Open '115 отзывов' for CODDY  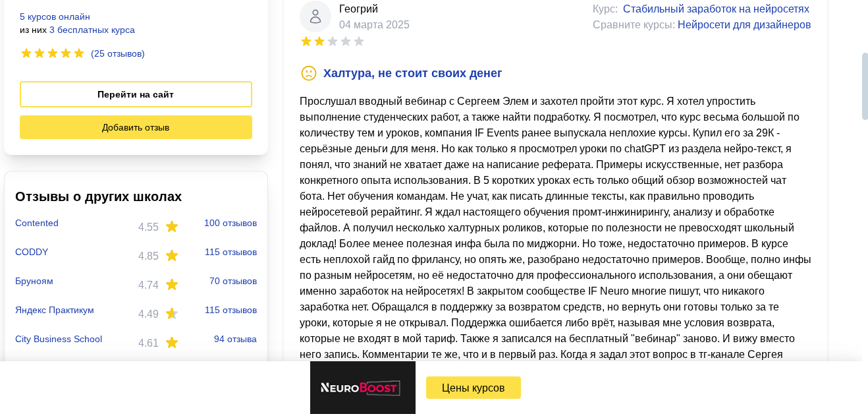click(x=231, y=252)
